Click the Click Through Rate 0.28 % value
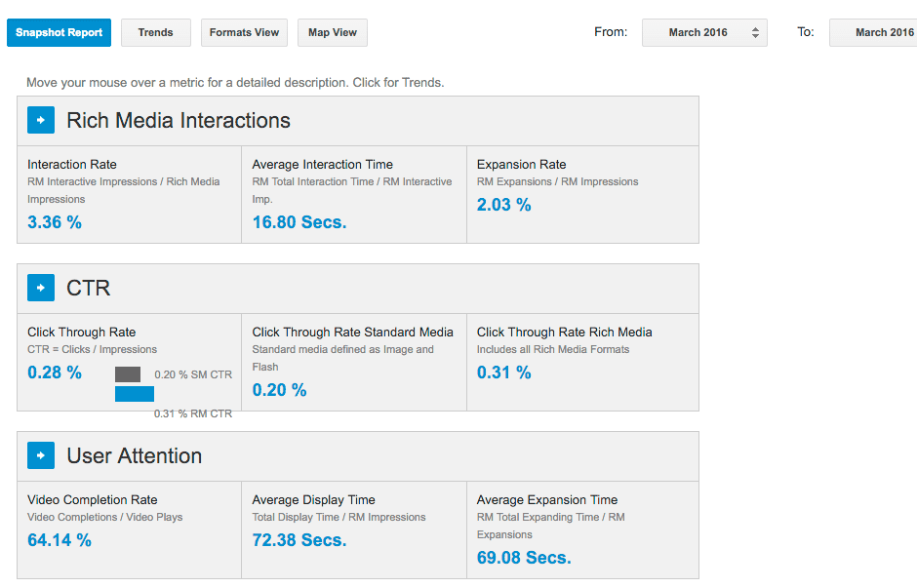Viewport: 917px width, 588px height. pos(55,372)
